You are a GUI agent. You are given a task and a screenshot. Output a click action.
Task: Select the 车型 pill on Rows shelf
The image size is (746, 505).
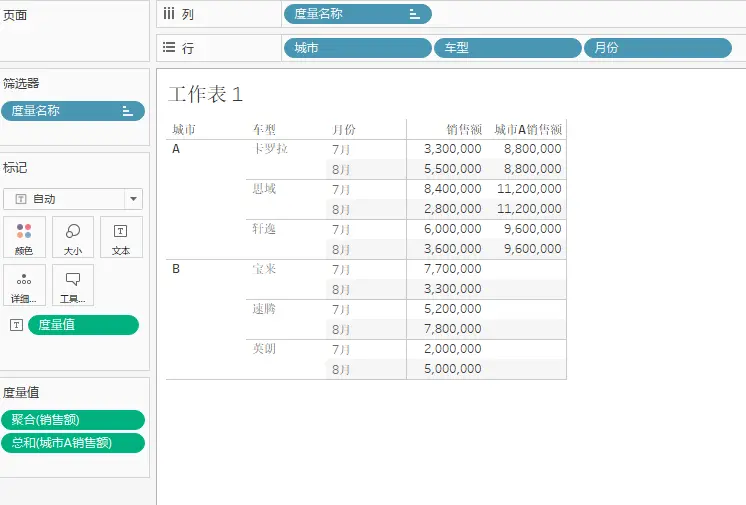click(508, 48)
